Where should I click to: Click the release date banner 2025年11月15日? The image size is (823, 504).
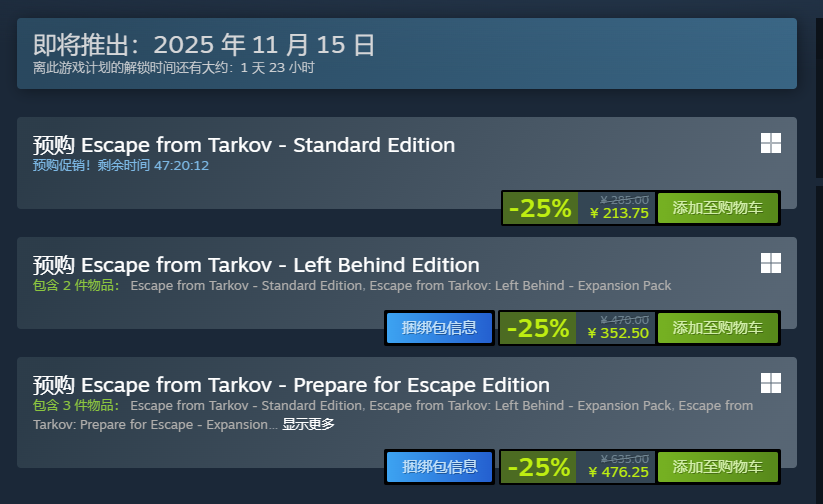(204, 45)
